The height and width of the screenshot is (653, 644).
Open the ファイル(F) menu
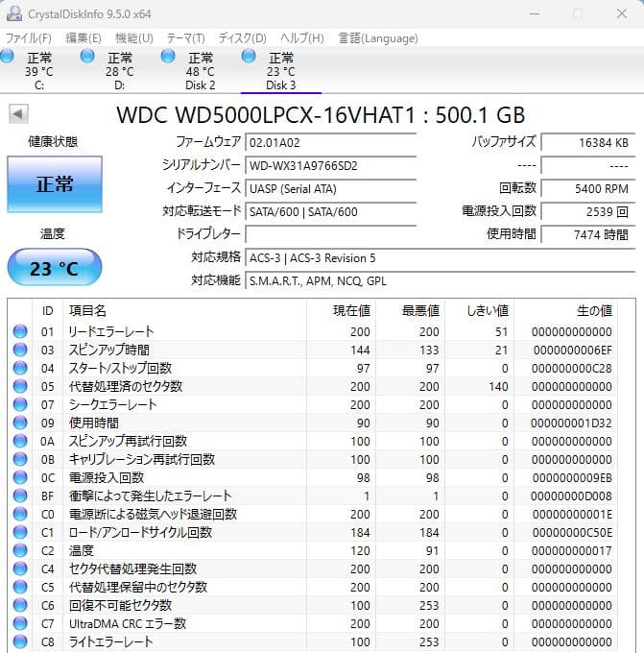click(x=29, y=38)
